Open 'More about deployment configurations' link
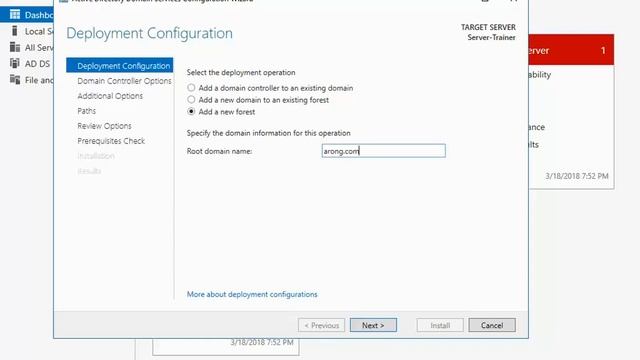 [x=252, y=294]
